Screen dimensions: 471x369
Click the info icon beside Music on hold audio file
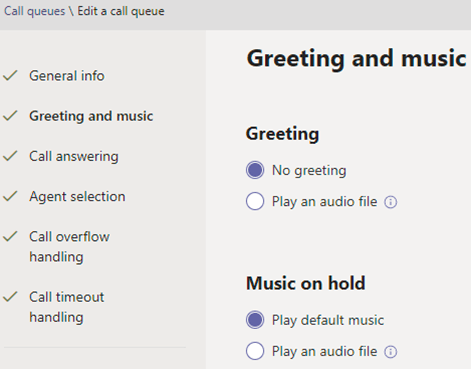[x=390, y=352]
